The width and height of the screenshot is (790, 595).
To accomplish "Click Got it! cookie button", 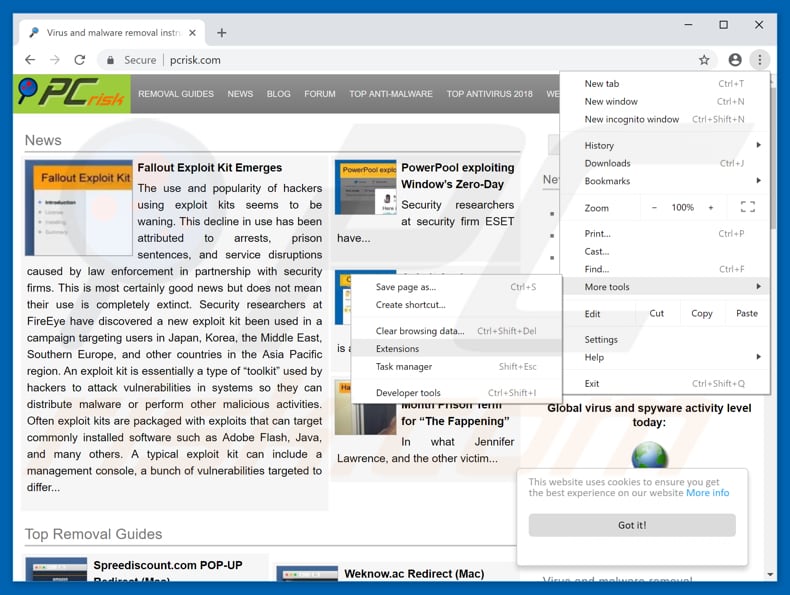I will pyautogui.click(x=632, y=525).
